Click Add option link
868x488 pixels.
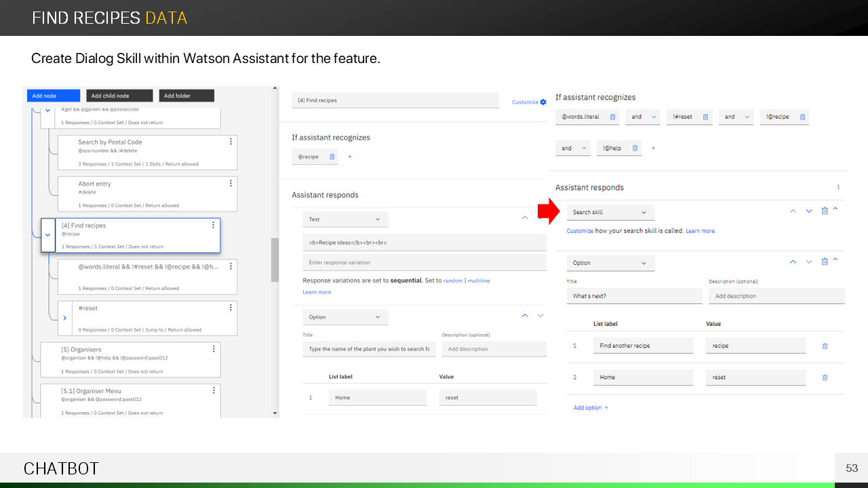(591, 407)
